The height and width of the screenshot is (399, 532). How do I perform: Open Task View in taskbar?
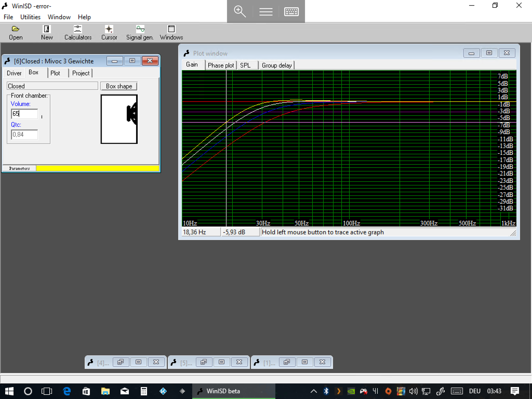tap(47, 391)
